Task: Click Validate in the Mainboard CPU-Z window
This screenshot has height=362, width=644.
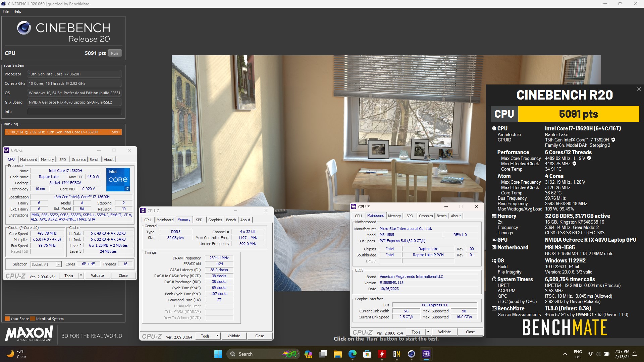Action: pyautogui.click(x=444, y=332)
